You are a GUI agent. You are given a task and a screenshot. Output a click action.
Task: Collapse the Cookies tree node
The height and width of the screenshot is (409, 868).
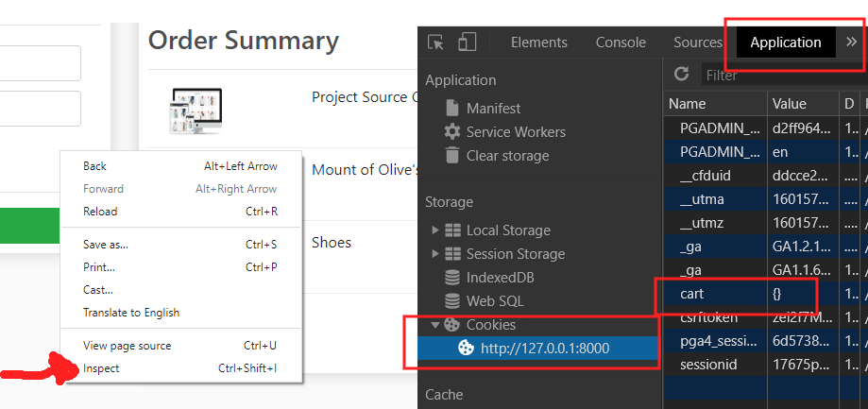click(435, 325)
